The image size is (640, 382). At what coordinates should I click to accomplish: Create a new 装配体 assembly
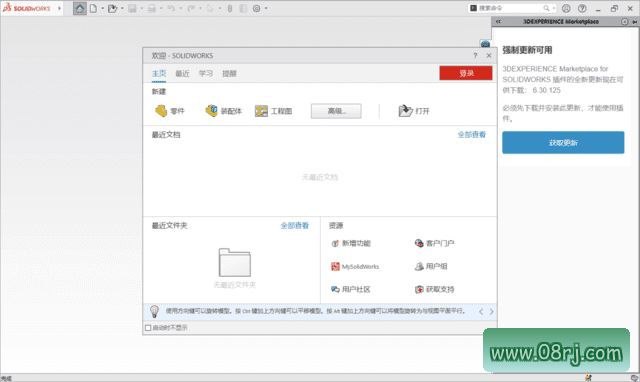pos(223,111)
